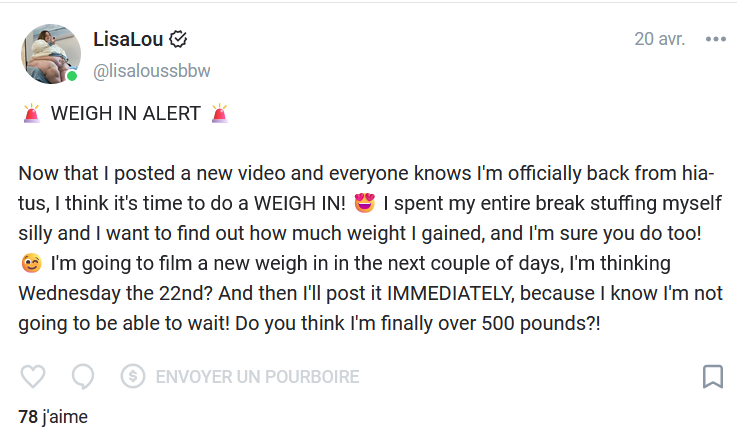The width and height of the screenshot is (737, 439).
Task: Click the siren emoji after WEIGH IN ALERT
Action: (219, 112)
